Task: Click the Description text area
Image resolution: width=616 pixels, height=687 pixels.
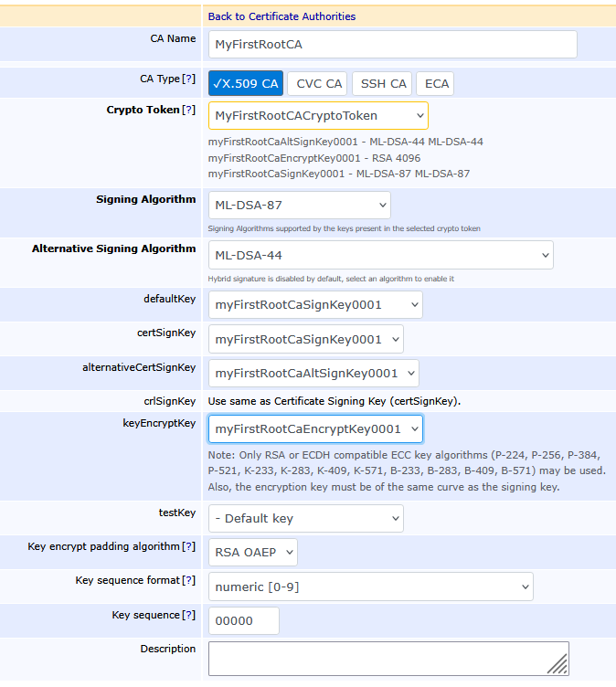Action: click(x=388, y=658)
